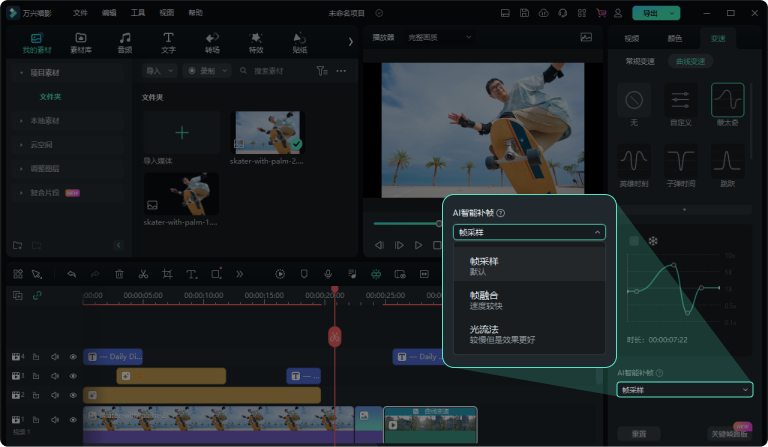Hide track 3 with its eye icon

click(73, 376)
